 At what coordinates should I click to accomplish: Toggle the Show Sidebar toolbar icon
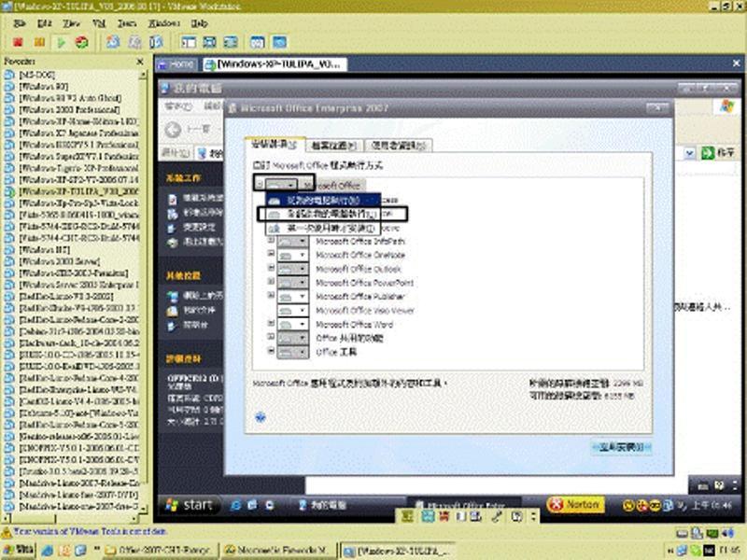click(189, 42)
